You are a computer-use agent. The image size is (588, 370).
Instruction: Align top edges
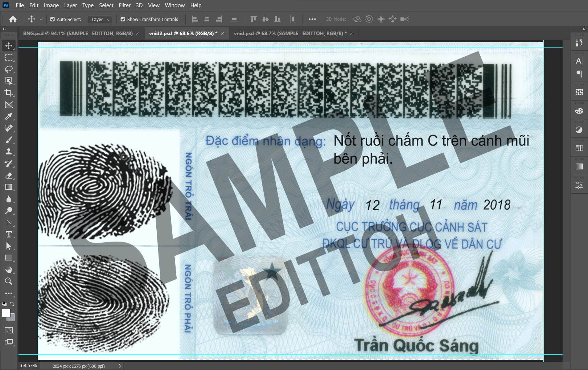254,19
